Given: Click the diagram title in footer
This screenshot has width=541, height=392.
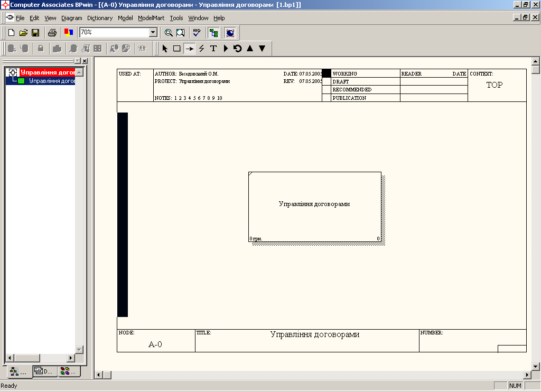Looking at the screenshot, I should (x=315, y=334).
